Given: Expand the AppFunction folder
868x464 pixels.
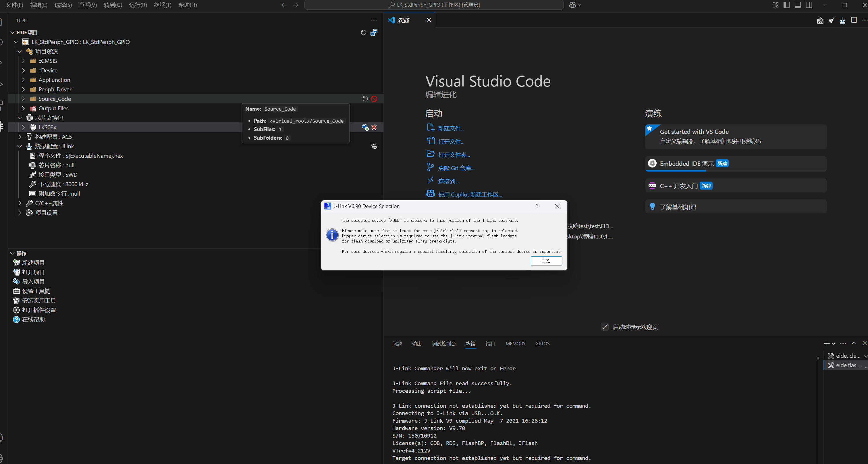Looking at the screenshot, I should click(x=23, y=80).
